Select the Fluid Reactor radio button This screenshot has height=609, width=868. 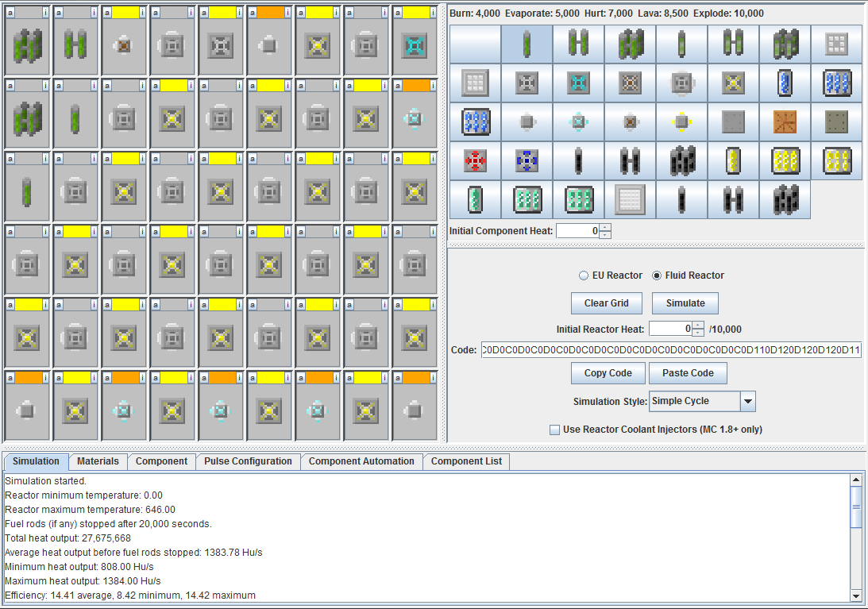point(657,276)
